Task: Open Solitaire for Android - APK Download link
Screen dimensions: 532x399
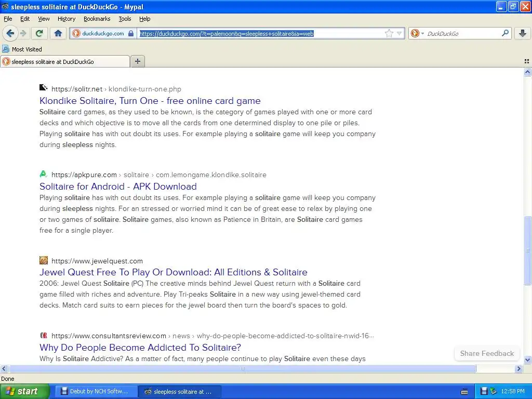Action: point(118,187)
